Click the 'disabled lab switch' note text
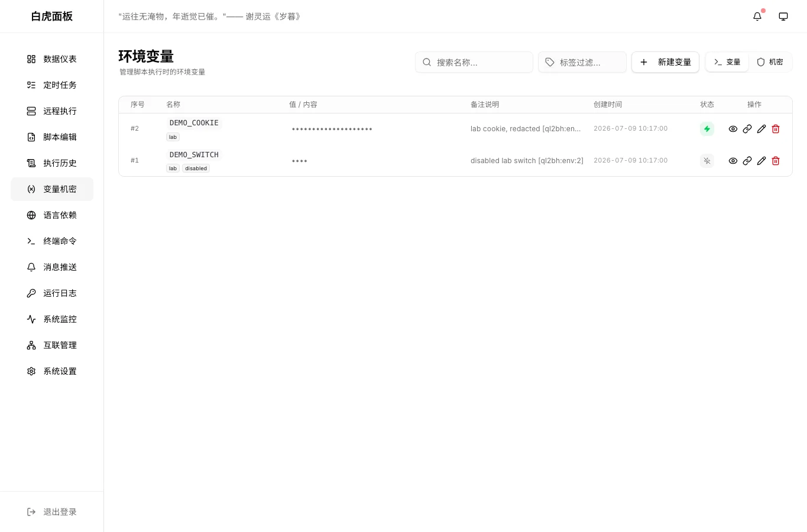 pyautogui.click(x=527, y=161)
